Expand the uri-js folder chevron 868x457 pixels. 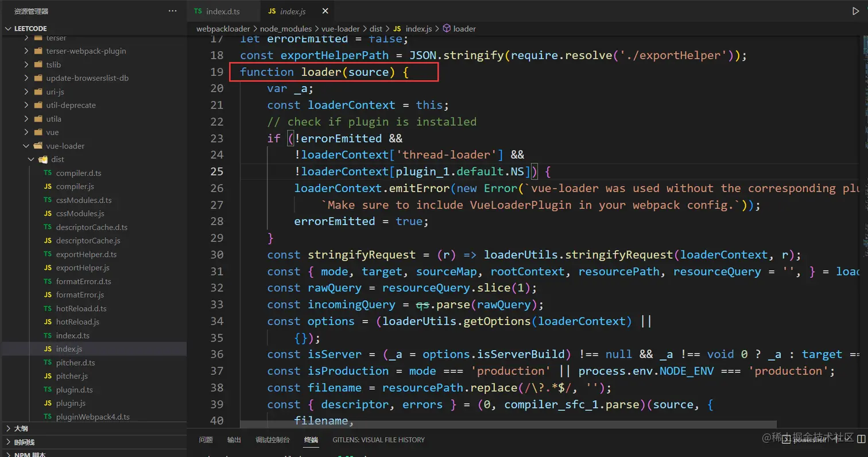[x=26, y=92]
